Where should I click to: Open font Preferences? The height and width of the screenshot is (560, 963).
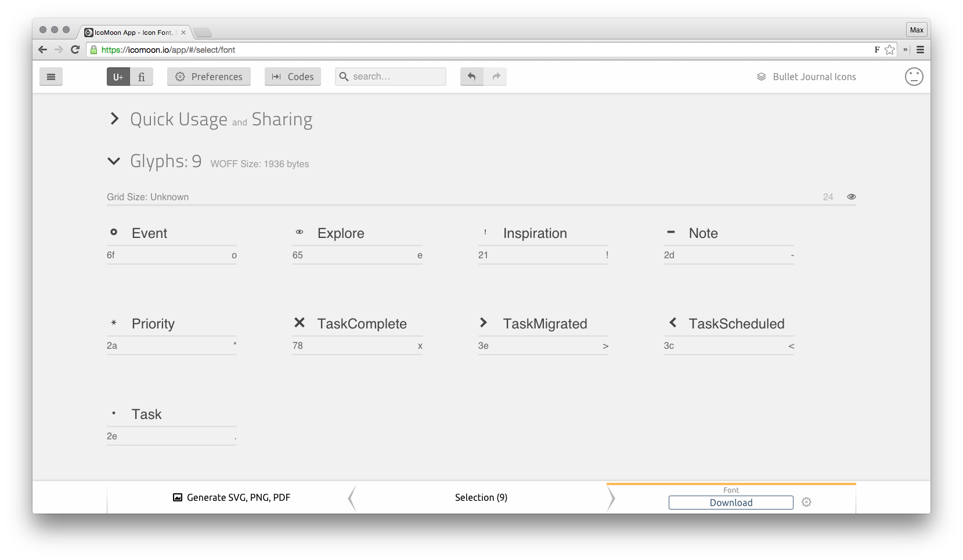point(209,77)
